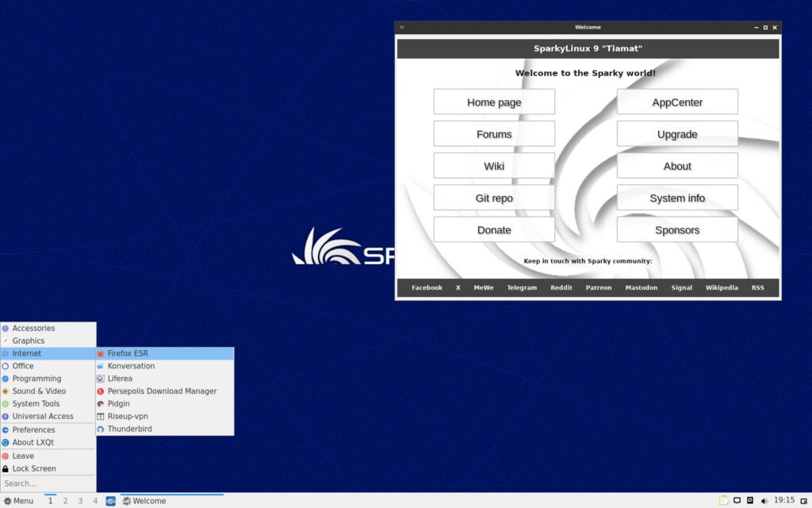Expand the Accessories category

point(48,328)
